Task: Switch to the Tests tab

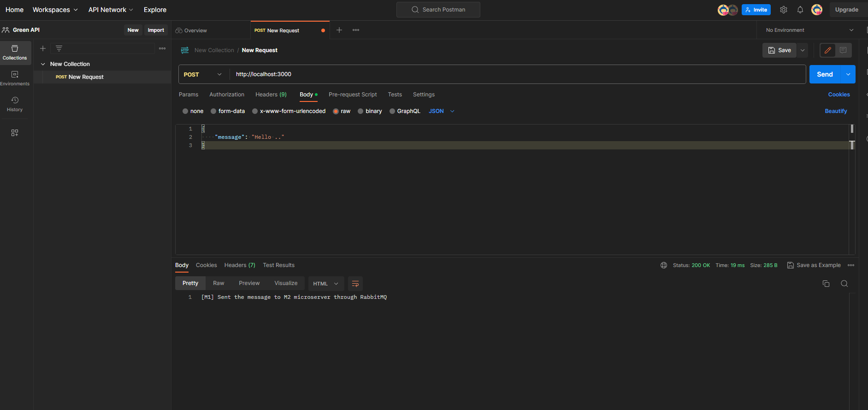Action: [395, 95]
